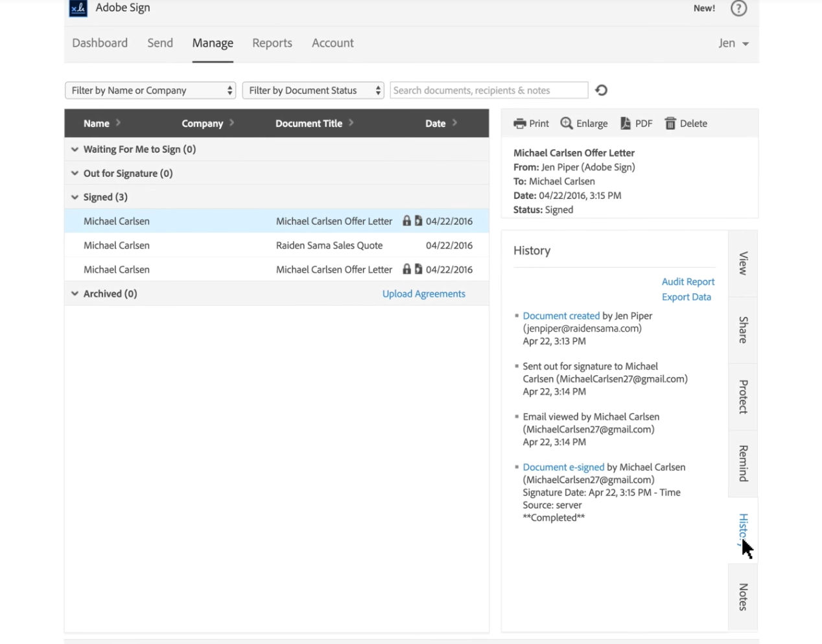The width and height of the screenshot is (822, 644).
Task: Download the document via PDF icon
Action: coord(626,124)
